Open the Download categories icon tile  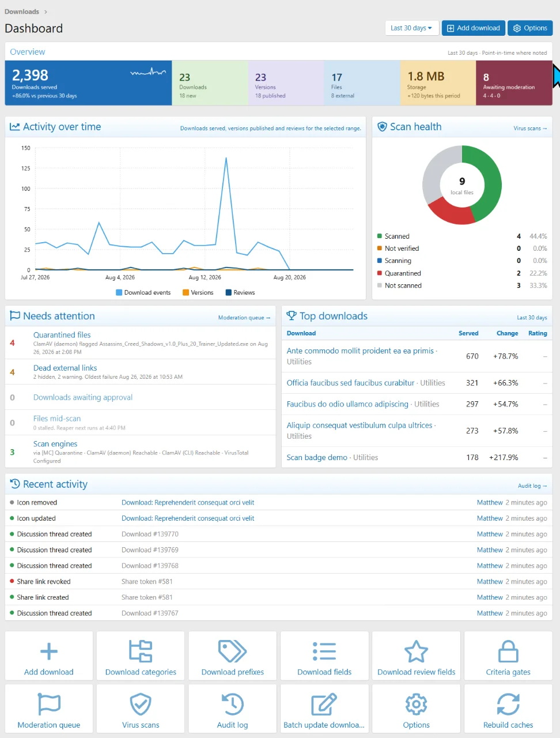[x=141, y=656]
